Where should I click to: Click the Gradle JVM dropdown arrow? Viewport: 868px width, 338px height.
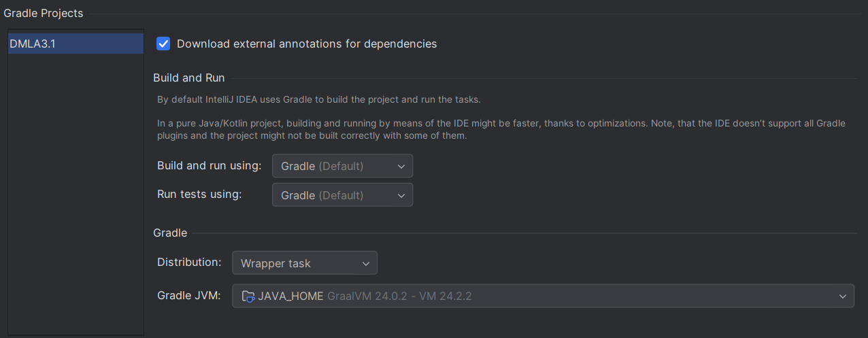click(x=843, y=297)
